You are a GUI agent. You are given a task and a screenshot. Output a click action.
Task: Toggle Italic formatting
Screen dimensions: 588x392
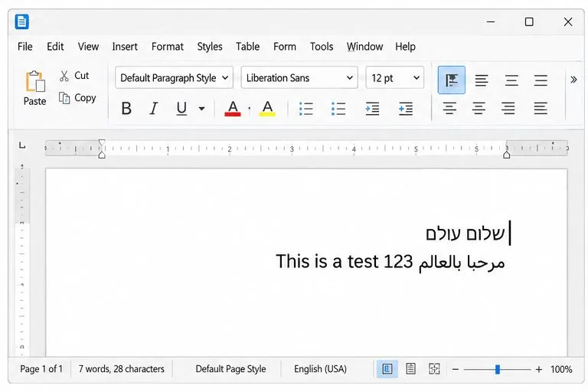point(154,109)
